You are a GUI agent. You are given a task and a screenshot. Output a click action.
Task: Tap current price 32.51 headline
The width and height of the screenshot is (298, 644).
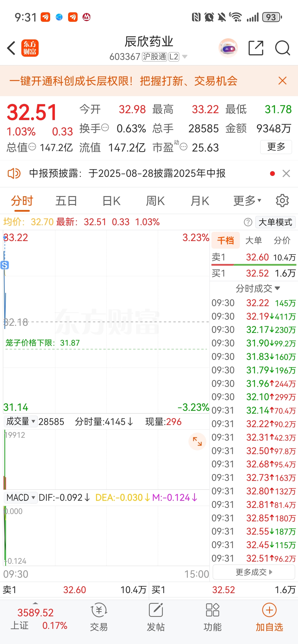(x=32, y=112)
